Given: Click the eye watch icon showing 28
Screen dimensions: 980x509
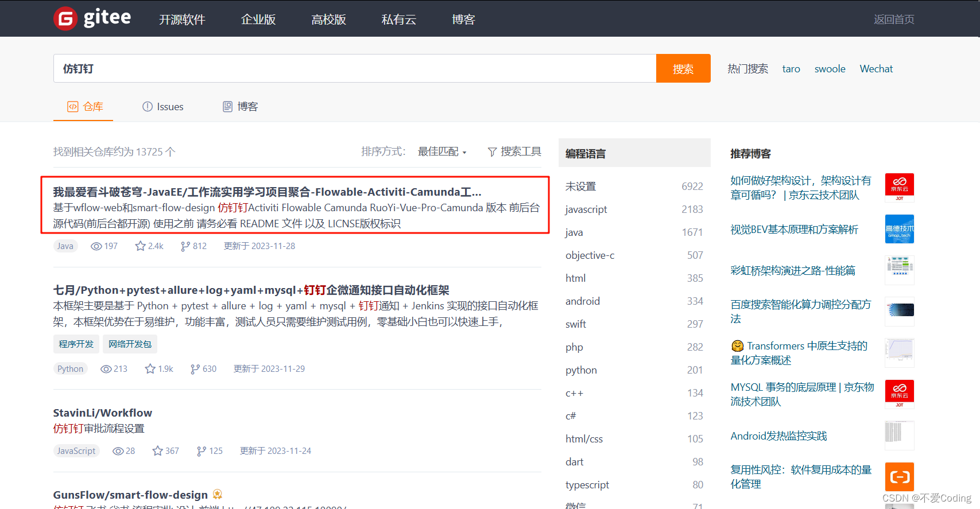Looking at the screenshot, I should pyautogui.click(x=118, y=451).
